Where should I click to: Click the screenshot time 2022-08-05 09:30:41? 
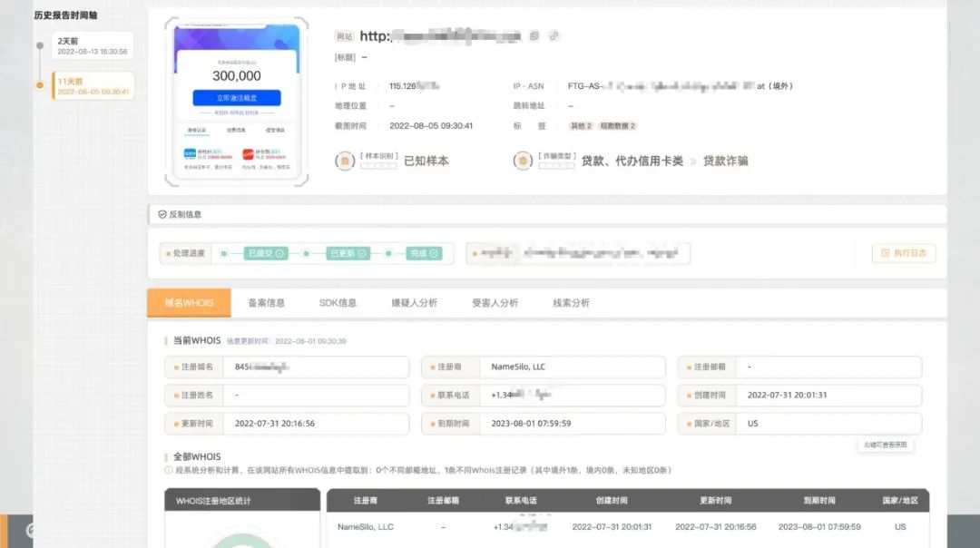click(x=431, y=126)
